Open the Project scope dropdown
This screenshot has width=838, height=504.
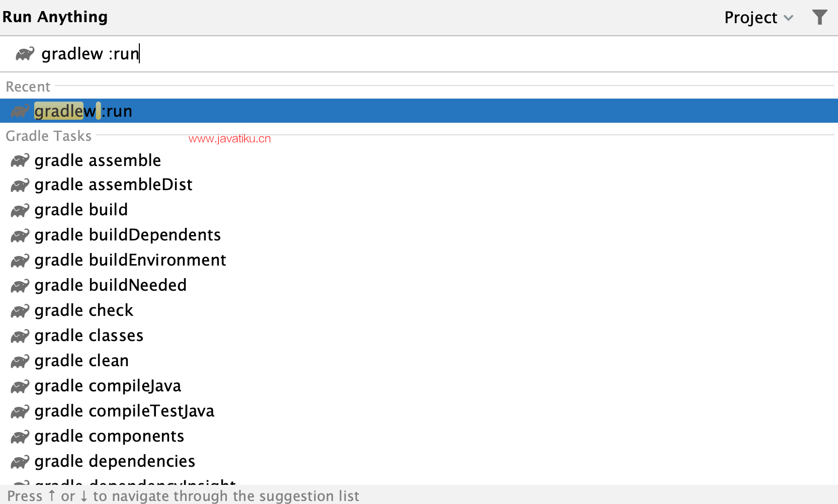tap(759, 18)
